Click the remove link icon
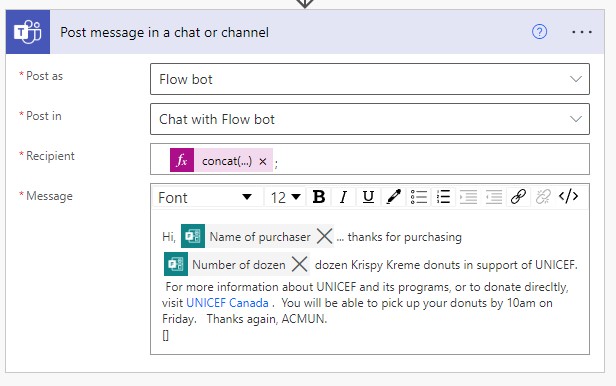The image size is (616, 386). pos(543,197)
